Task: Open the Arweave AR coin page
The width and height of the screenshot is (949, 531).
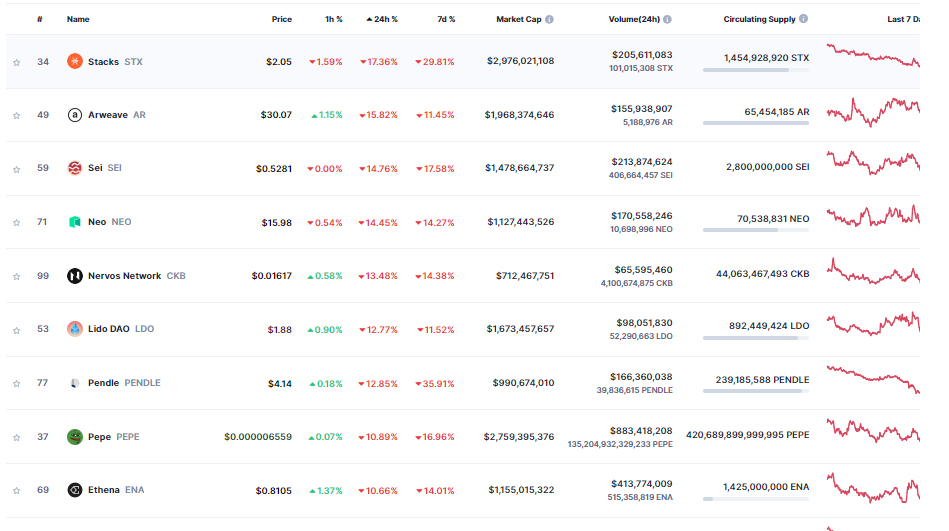Action: 117,115
